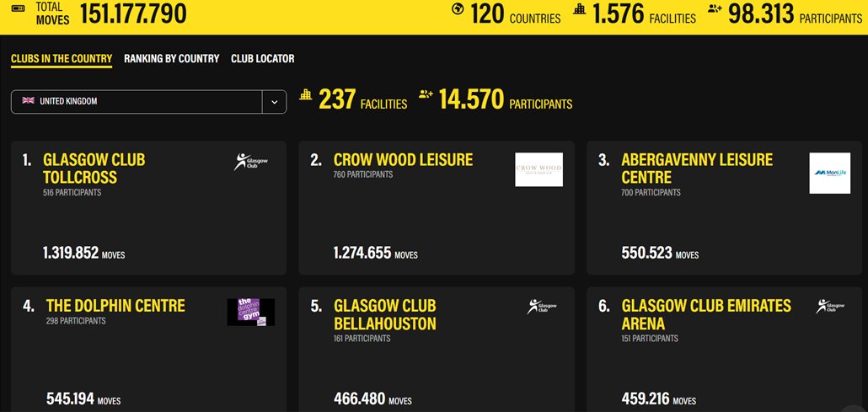Screen dimensions: 868x412
Task: Click rank number 4. on Dolphin Centre card
Action: pos(29,306)
